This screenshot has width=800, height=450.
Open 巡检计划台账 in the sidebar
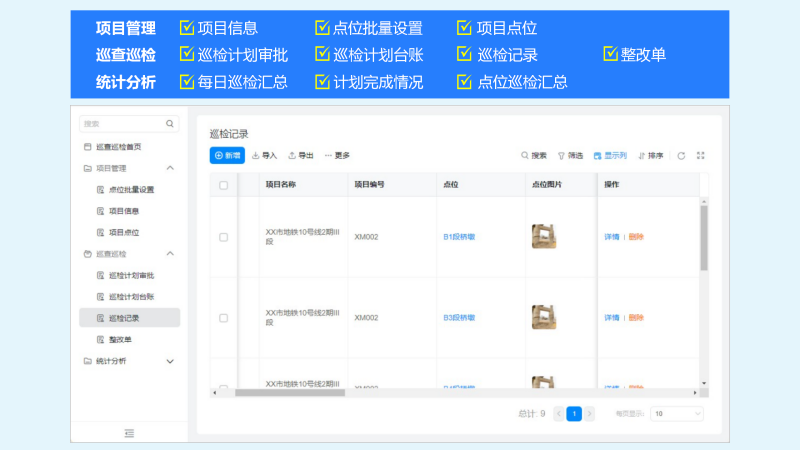131,297
